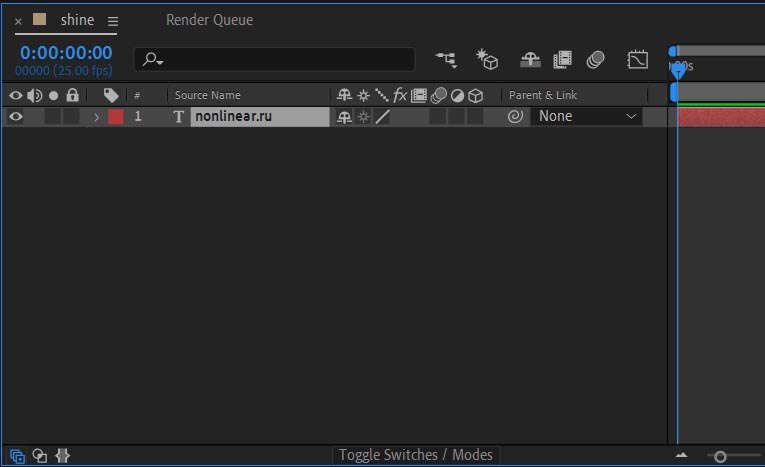This screenshot has height=467, width=765.
Task: Click the Transfer Controls pane icon at bottom
Action: click(x=40, y=456)
